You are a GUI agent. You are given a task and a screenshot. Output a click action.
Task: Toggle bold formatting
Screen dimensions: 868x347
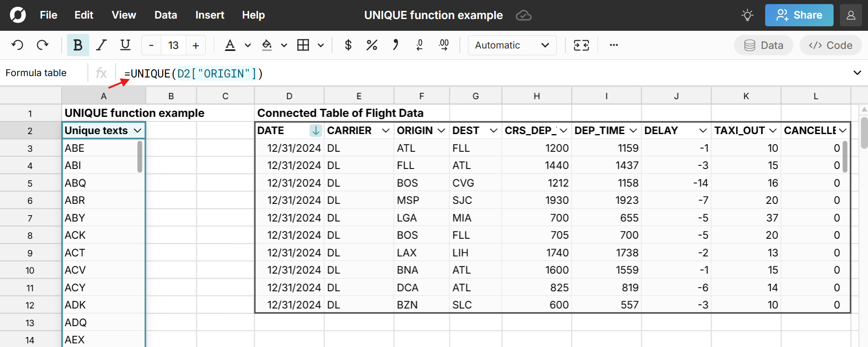click(78, 45)
